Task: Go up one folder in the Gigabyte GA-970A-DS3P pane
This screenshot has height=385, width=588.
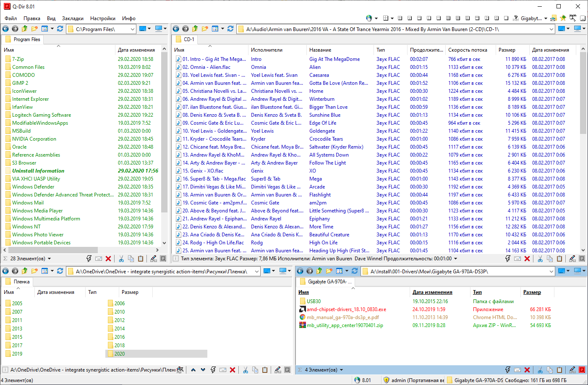Action: click(x=319, y=271)
